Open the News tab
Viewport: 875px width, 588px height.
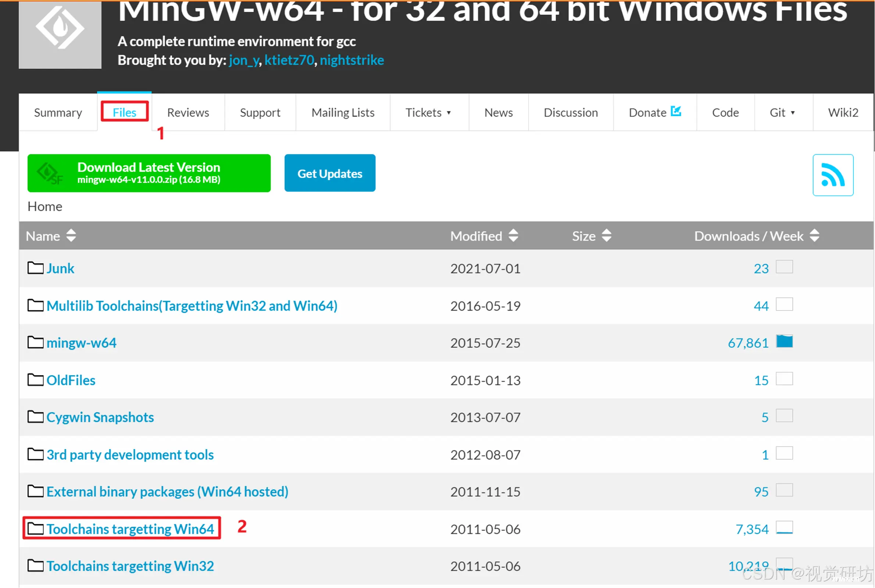click(499, 112)
